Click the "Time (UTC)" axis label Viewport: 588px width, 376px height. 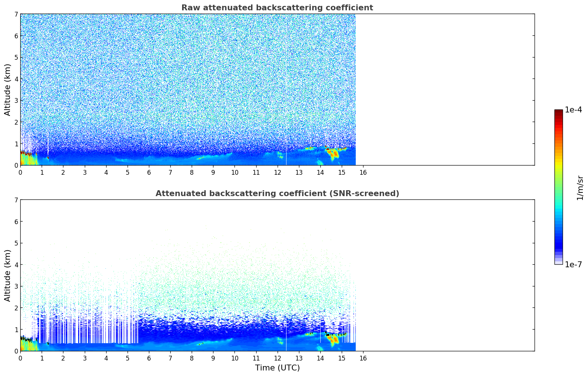277,368
